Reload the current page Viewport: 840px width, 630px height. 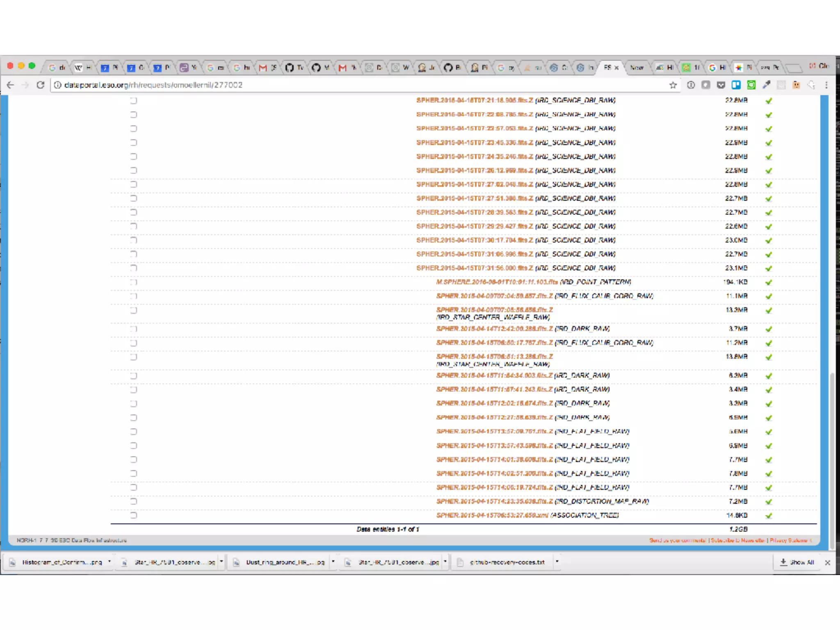(x=40, y=85)
